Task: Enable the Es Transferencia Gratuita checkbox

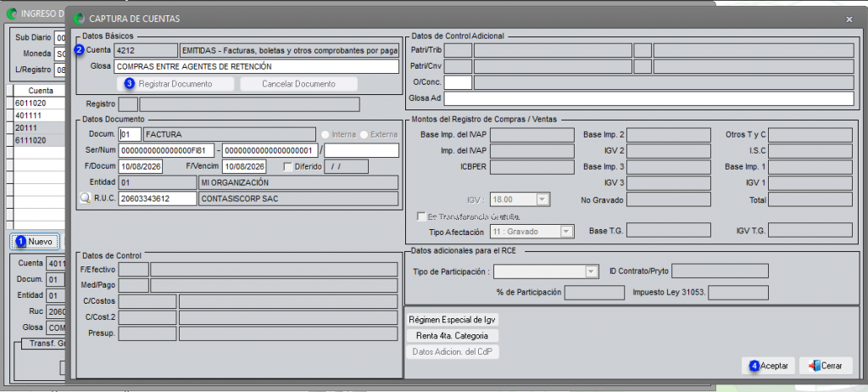Action: pyautogui.click(x=421, y=216)
